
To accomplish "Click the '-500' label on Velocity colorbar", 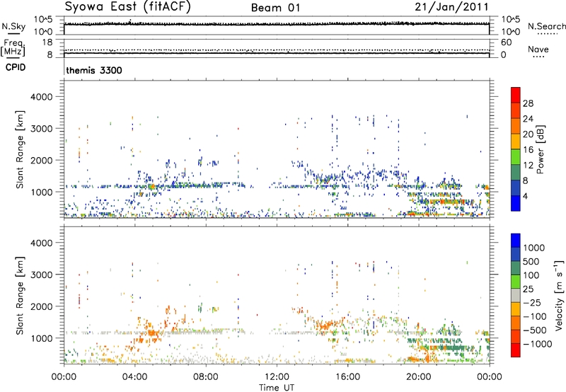I will (x=534, y=330).
